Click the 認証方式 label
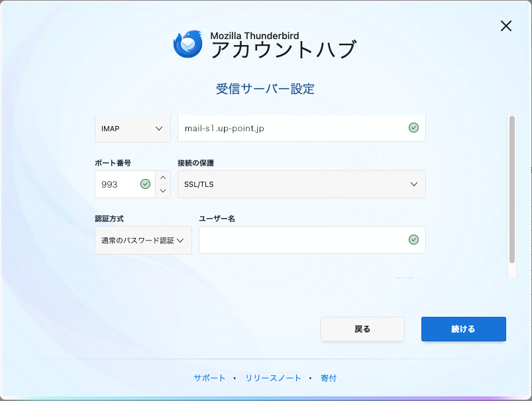Viewport: 532px width, 401px height. pos(109,219)
